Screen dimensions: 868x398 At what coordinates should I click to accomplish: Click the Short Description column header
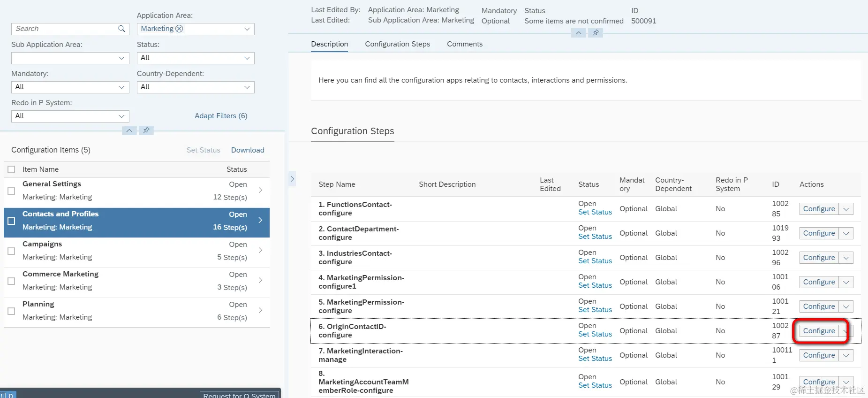(x=447, y=184)
